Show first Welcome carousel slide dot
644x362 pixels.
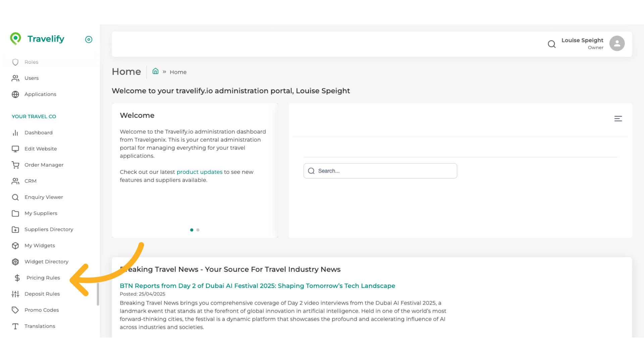click(x=192, y=230)
